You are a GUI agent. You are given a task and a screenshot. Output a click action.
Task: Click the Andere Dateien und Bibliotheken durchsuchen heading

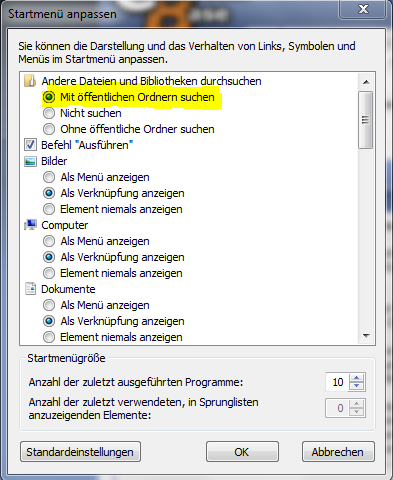coord(151,81)
